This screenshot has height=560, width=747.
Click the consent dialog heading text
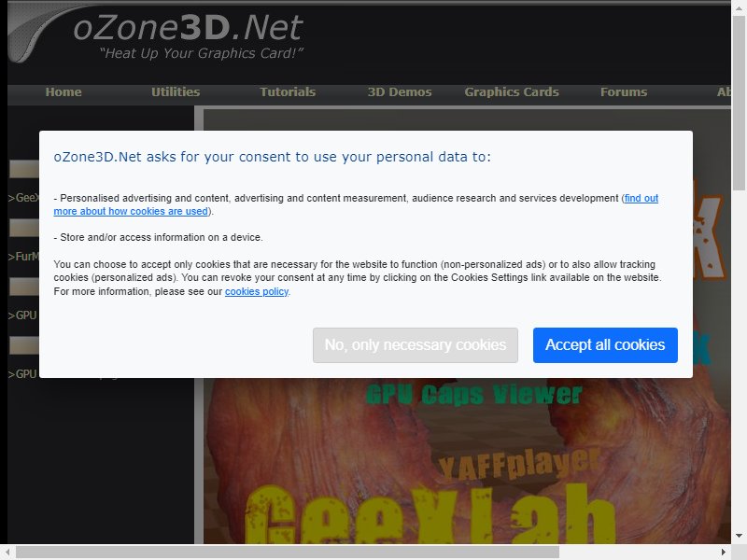pyautogui.click(x=272, y=157)
